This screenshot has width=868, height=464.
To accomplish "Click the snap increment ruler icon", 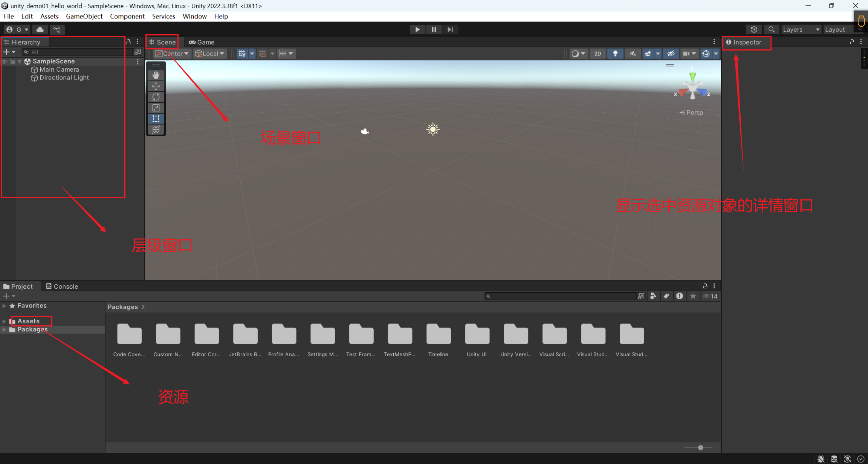I will (283, 54).
